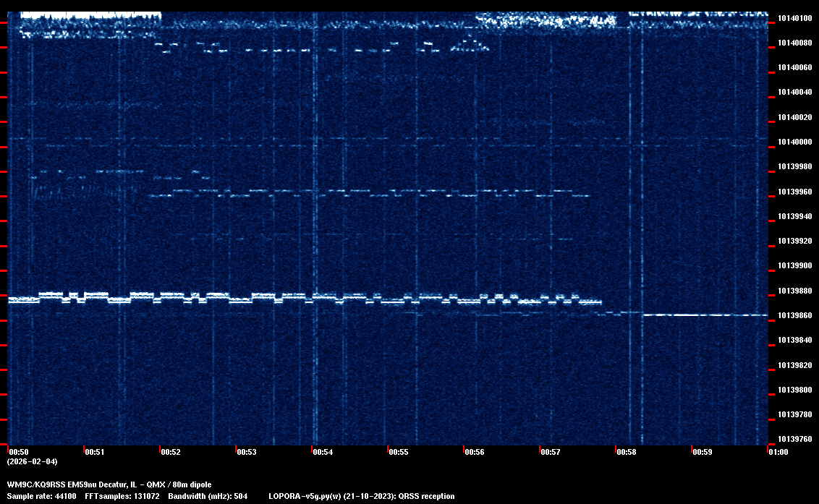Image resolution: width=819 pixels, height=504 pixels.
Task: Click the (2026-02-04) date text
Action: coord(32,461)
